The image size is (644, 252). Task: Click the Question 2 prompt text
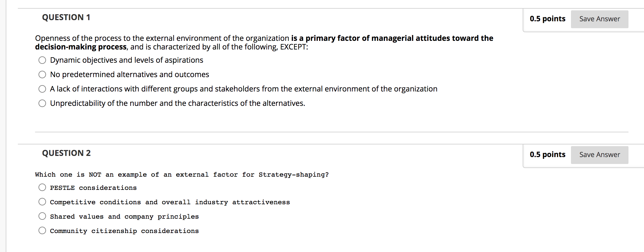pyautogui.click(x=182, y=174)
